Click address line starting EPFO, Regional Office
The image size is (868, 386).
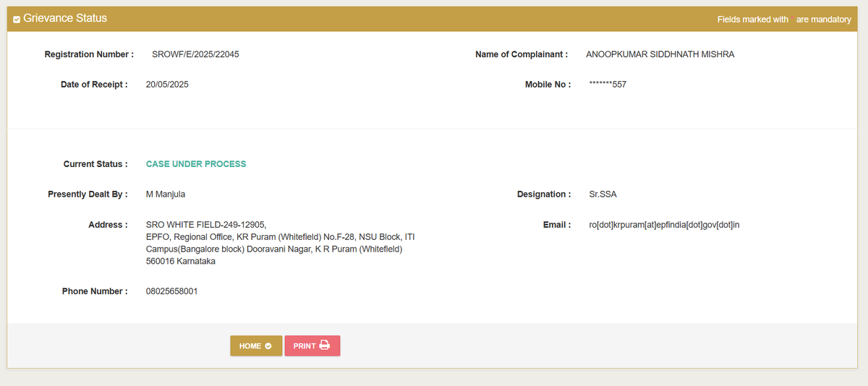tap(280, 237)
